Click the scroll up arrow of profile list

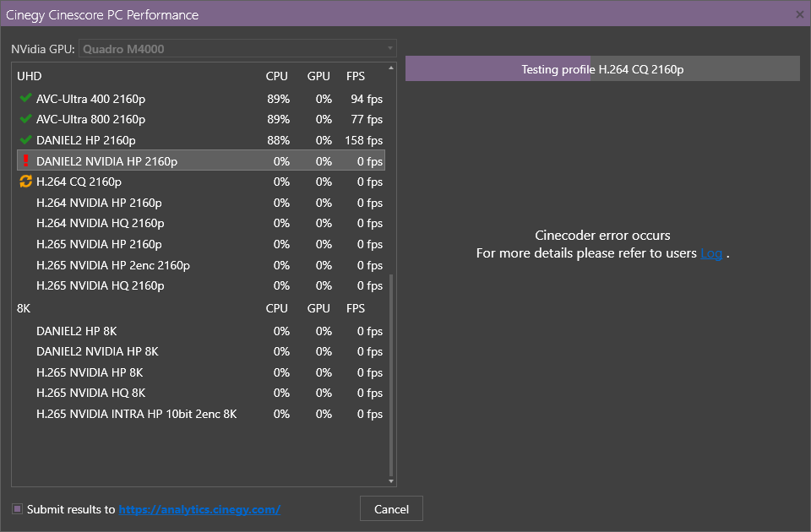pyautogui.click(x=391, y=68)
